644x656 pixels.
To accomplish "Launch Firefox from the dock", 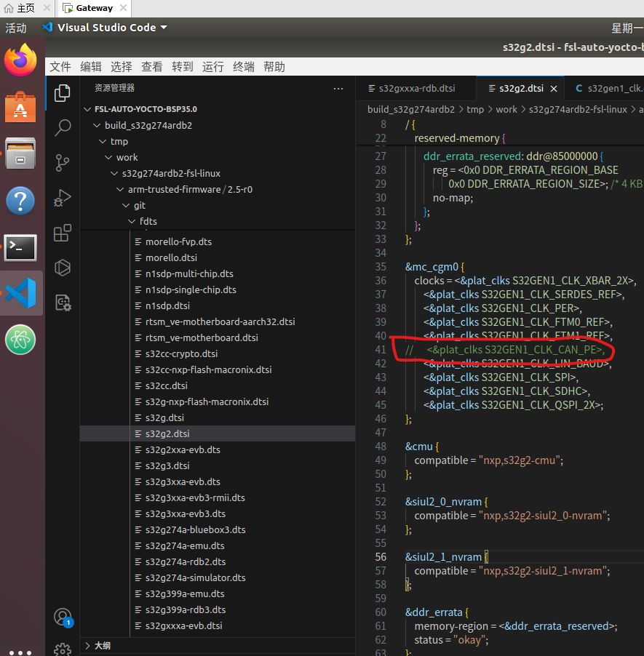I will [x=20, y=60].
